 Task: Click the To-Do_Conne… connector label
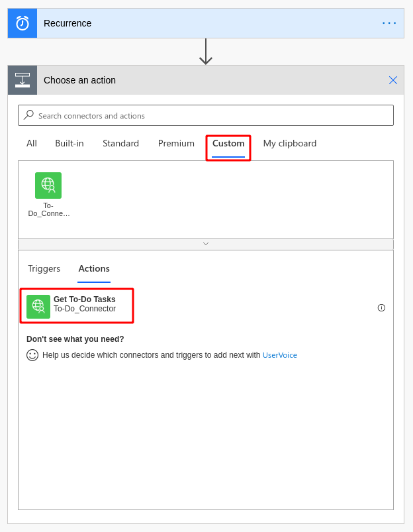click(x=48, y=209)
